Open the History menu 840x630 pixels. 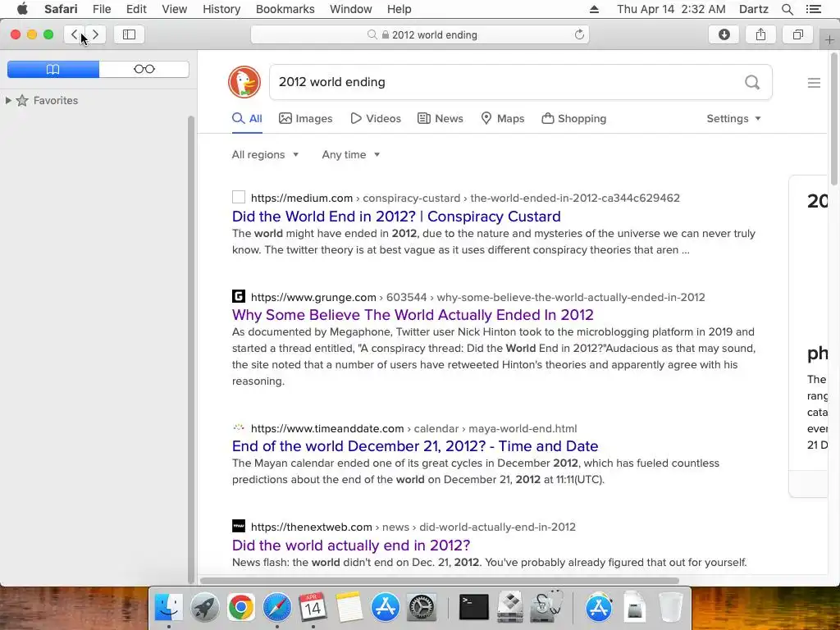221,9
